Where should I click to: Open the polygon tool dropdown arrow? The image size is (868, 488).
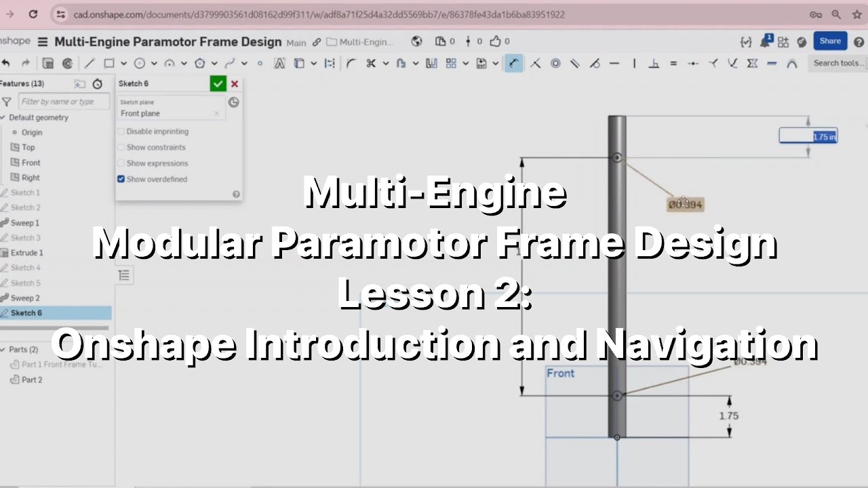pos(214,63)
